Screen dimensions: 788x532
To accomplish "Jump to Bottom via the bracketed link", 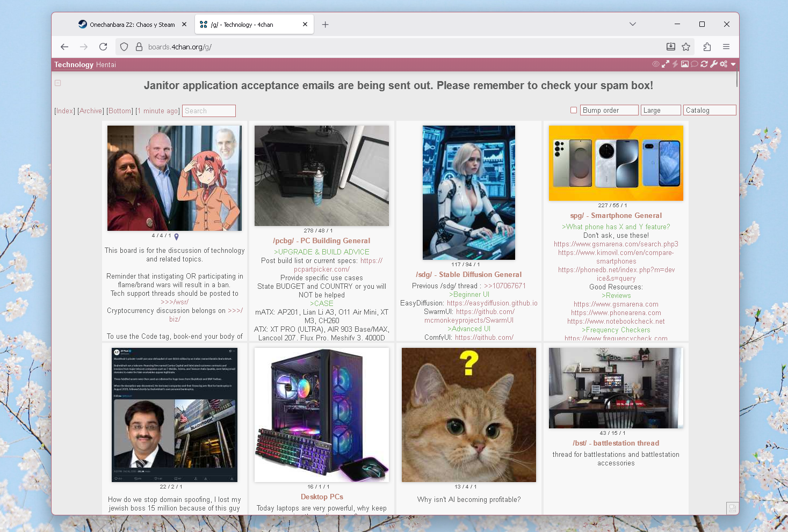I will [x=120, y=111].
